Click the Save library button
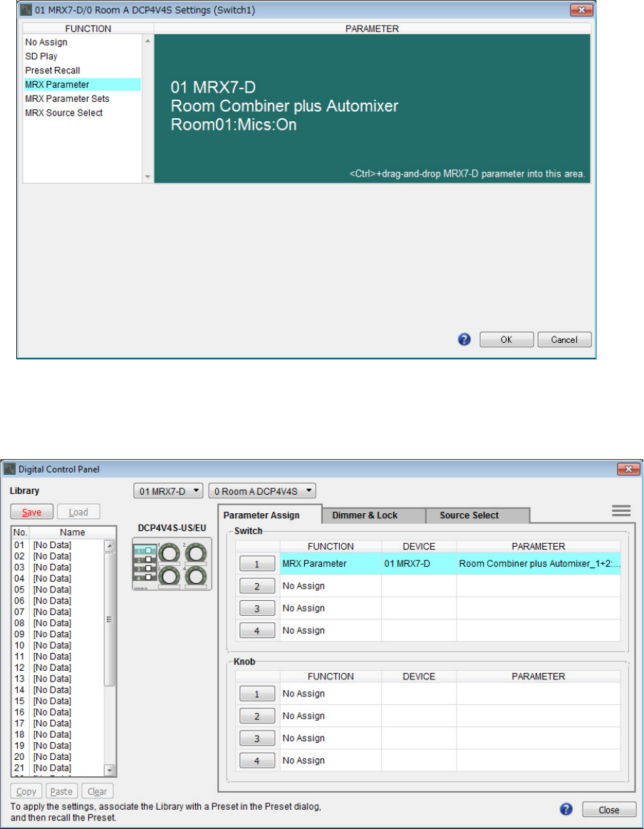Image resolution: width=644 pixels, height=829 pixels. (x=31, y=512)
